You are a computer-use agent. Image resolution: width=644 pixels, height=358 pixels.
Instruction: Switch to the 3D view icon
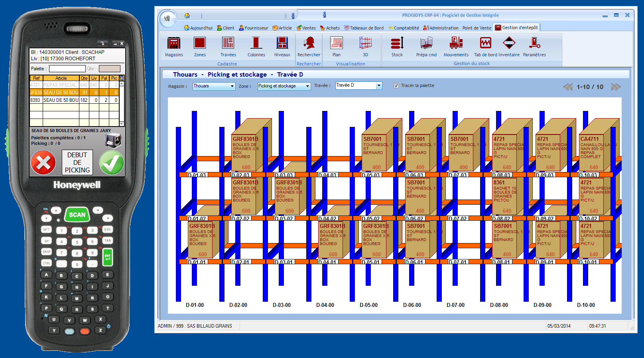coord(365,43)
